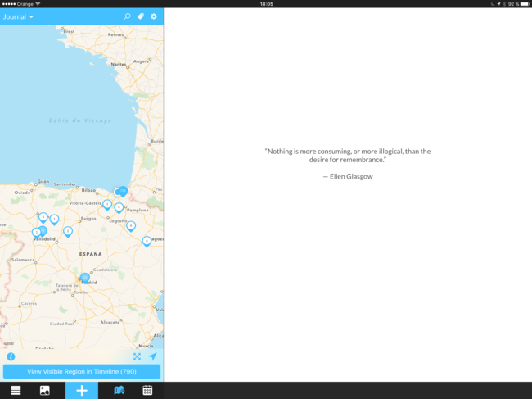Image resolution: width=532 pixels, height=399 pixels.
Task: Tap the map info icon
Action: pyautogui.click(x=11, y=356)
